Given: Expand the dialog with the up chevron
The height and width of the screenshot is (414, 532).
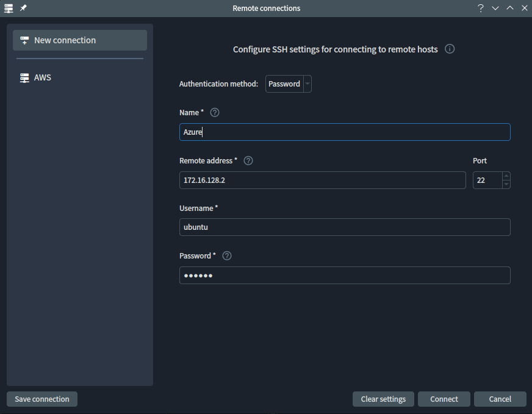Looking at the screenshot, I should 509,8.
